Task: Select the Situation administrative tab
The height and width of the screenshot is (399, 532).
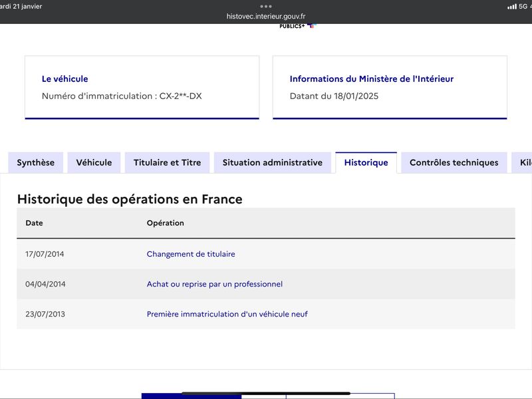Action: pos(273,162)
